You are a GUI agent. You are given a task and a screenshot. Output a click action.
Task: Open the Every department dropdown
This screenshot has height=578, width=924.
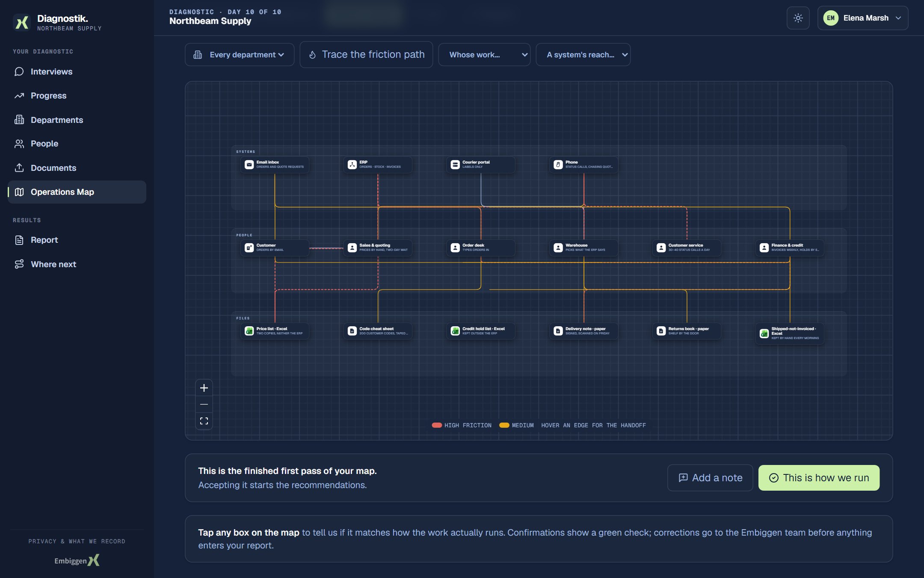coord(240,55)
